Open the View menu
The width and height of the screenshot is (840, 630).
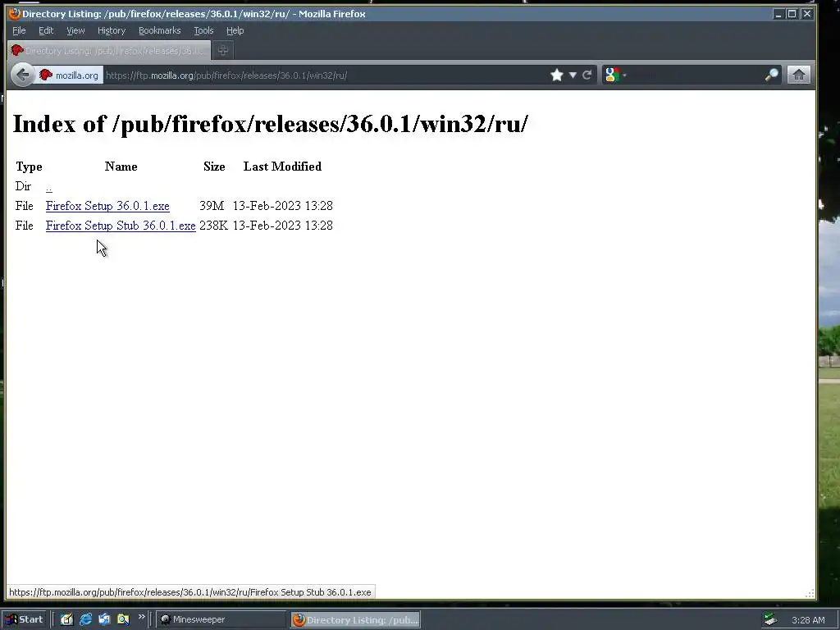(75, 30)
